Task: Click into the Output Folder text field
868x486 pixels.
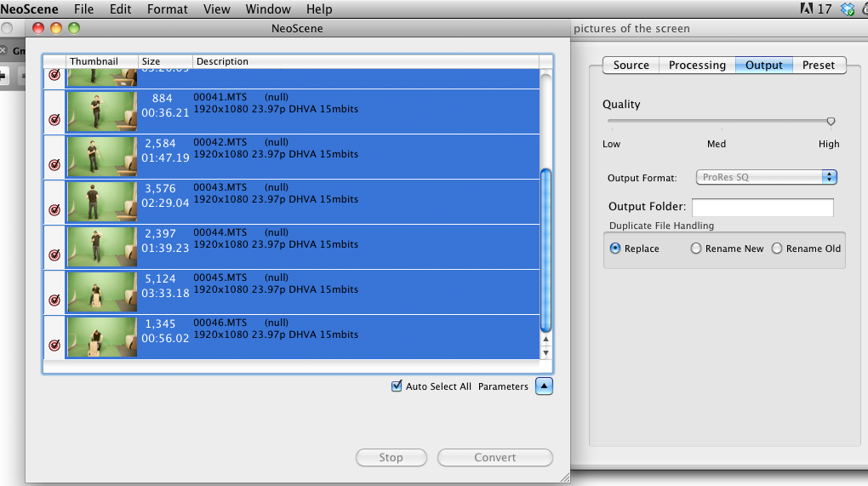Action: point(762,208)
